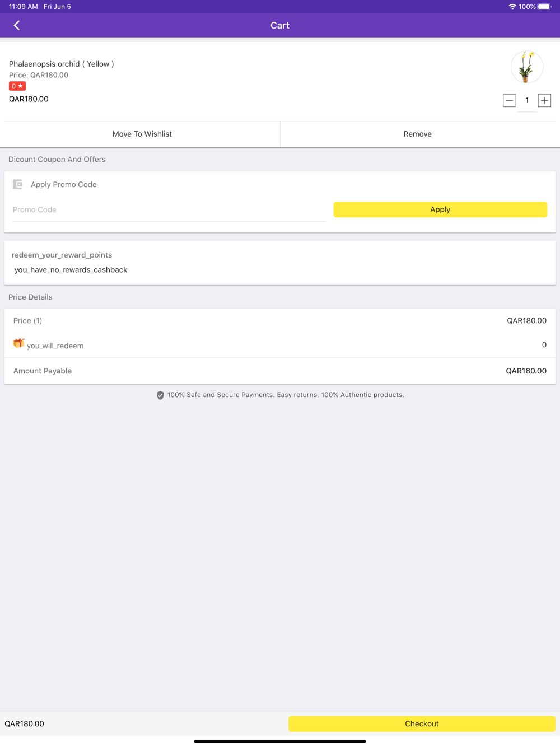The image size is (560, 747).
Task: Open the orchid product thumbnail
Action: click(526, 67)
